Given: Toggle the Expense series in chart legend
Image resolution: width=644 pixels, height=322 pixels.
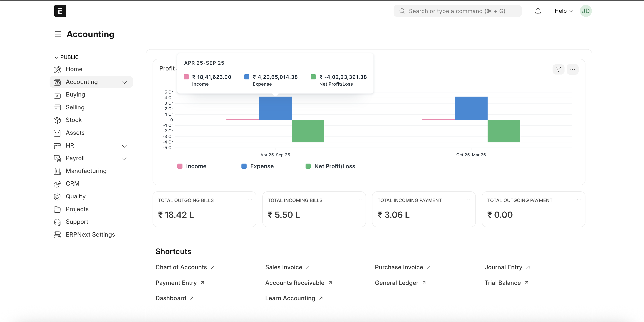Looking at the screenshot, I should point(257,166).
